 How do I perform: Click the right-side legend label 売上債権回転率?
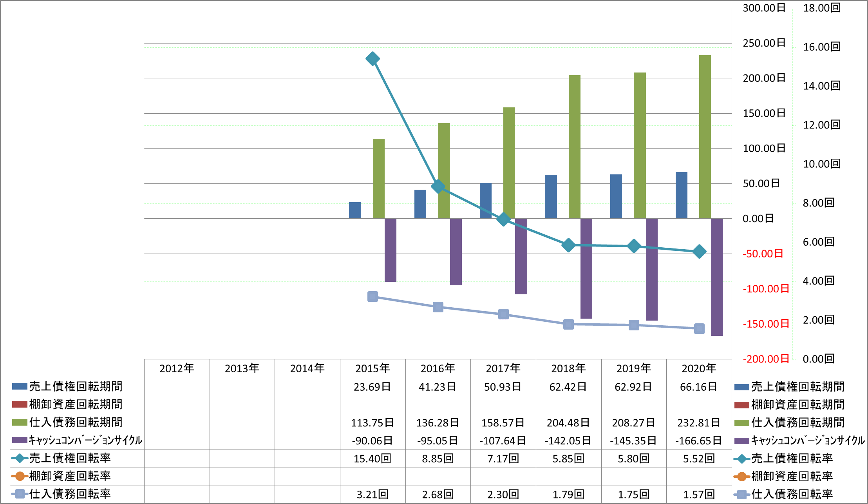[792, 458]
